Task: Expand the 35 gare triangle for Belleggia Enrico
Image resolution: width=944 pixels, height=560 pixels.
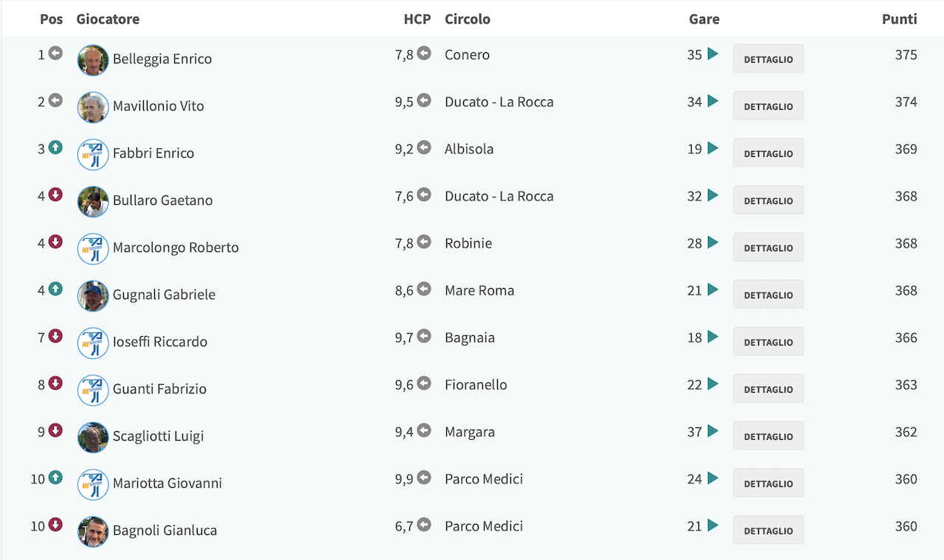Action: click(x=712, y=54)
